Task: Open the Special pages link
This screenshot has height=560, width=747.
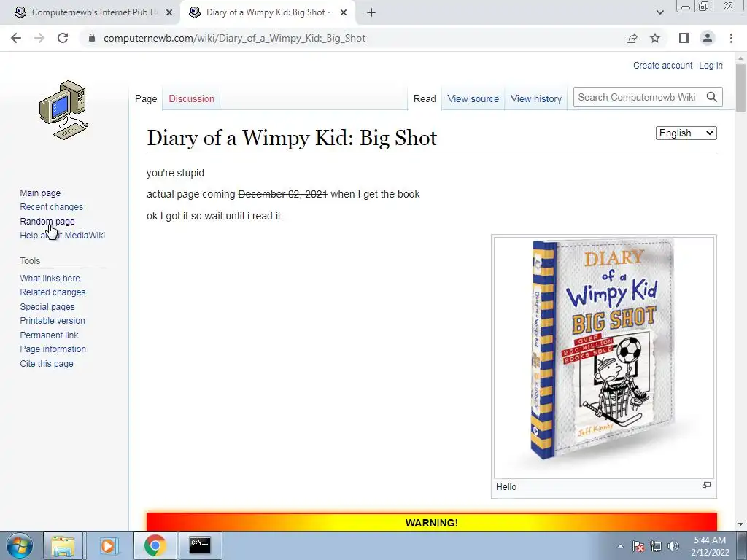Action: [47, 307]
